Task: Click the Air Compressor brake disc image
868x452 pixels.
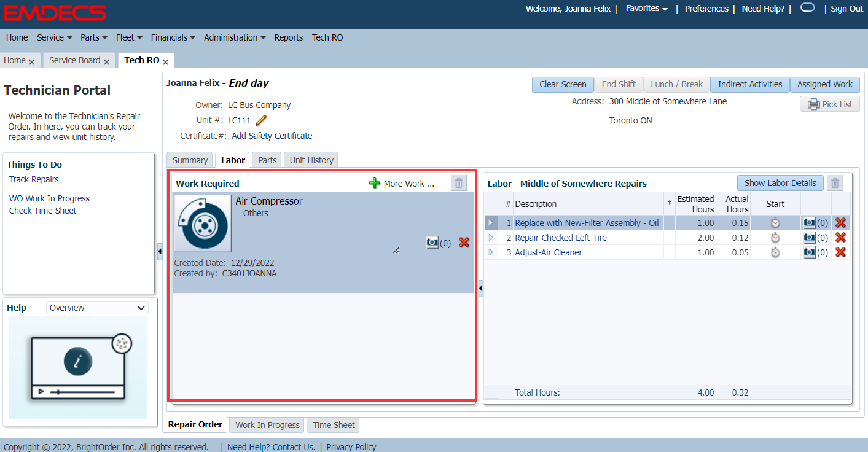Action: (x=203, y=224)
